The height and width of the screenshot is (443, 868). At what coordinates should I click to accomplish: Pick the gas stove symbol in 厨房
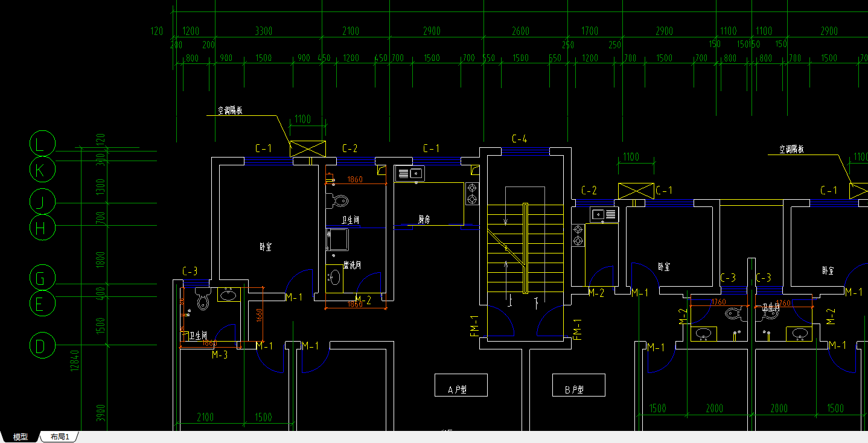[x=471, y=193]
